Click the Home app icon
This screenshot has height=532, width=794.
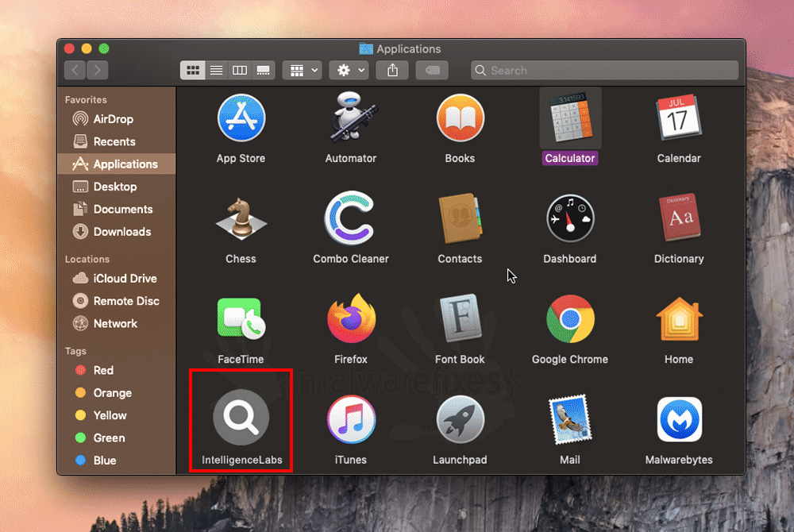click(x=679, y=319)
